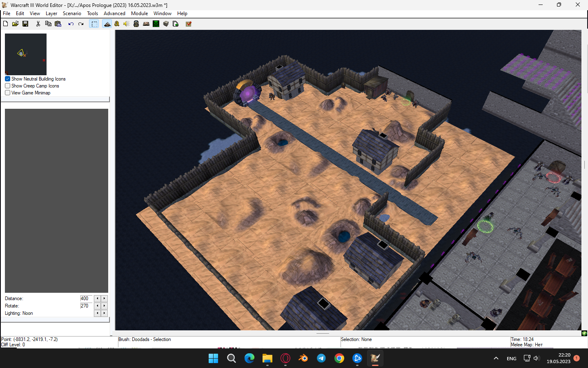Increase Distance with right arrow
The width and height of the screenshot is (588, 368).
(104, 298)
